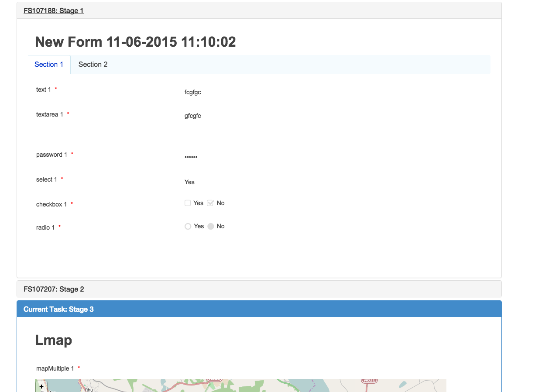Uncheck the No checkbox for checkbox 1
Viewport: 535px width, 392px height.
(x=210, y=203)
